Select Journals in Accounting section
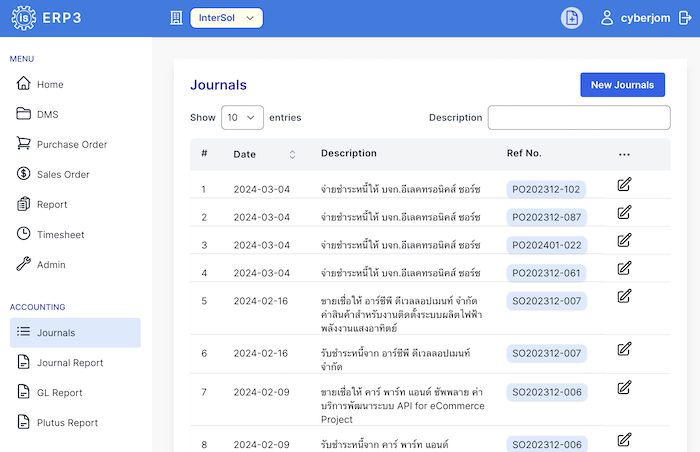The height and width of the screenshot is (452, 700). (x=75, y=332)
